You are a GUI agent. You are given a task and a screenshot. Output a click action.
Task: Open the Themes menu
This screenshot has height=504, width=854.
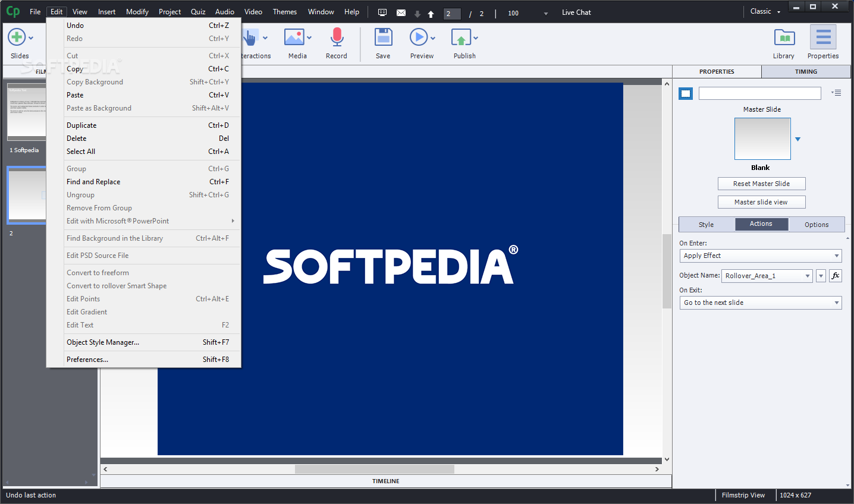click(285, 12)
